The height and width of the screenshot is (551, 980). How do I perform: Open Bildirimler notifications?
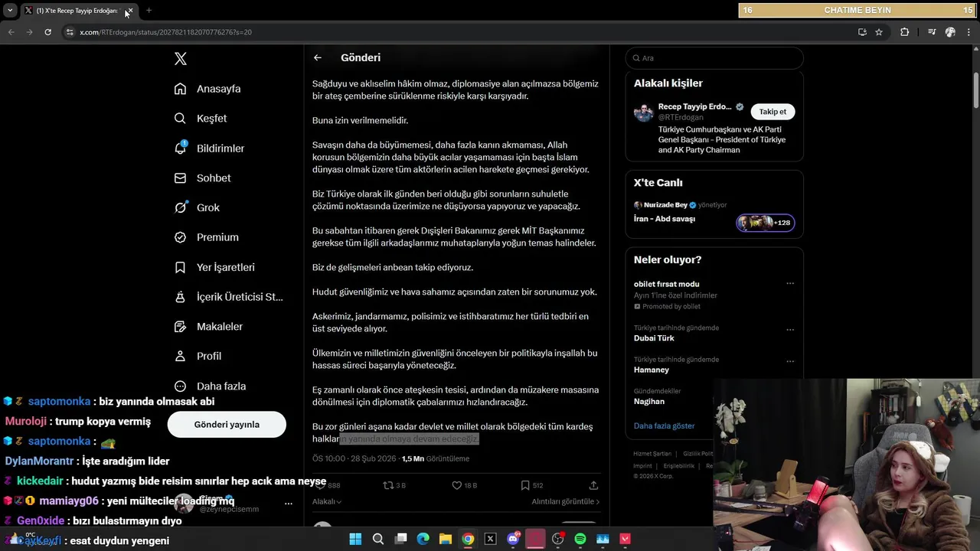click(x=209, y=148)
